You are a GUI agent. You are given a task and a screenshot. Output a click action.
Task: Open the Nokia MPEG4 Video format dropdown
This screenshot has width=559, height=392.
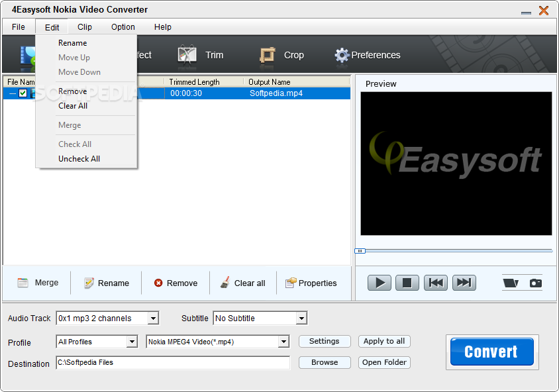pyautogui.click(x=283, y=342)
